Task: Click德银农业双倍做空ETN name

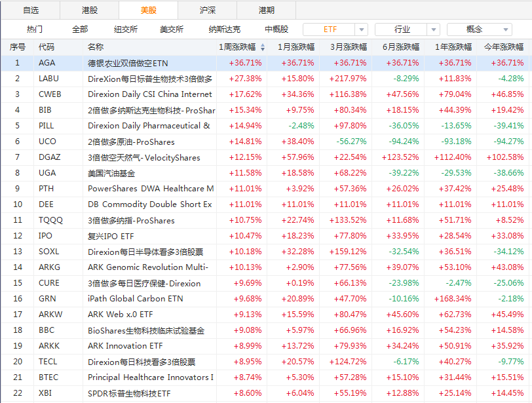Action: pos(128,64)
